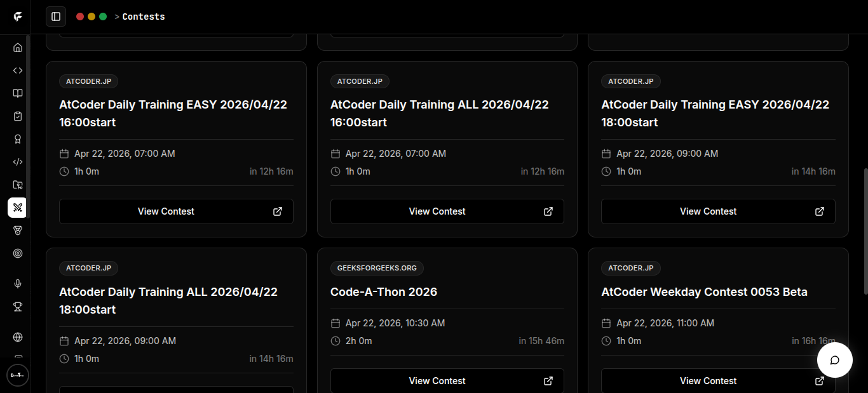The width and height of the screenshot is (868, 393).
Task: Open the clipboard-check sidebar icon
Action: (18, 116)
